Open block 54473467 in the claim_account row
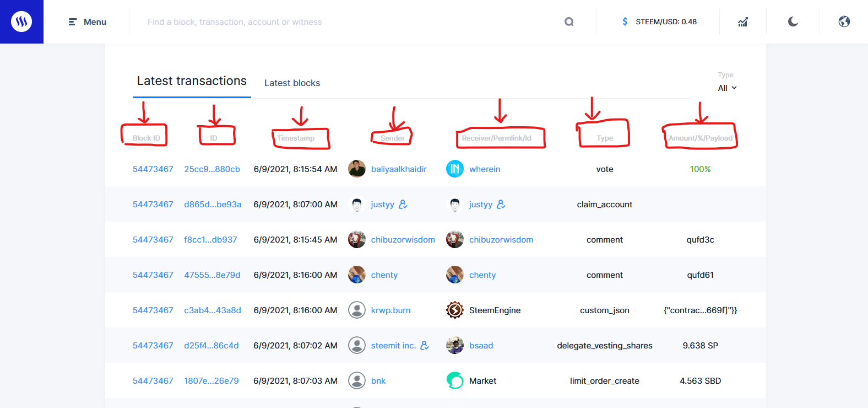Image resolution: width=868 pixels, height=408 pixels. 153,205
